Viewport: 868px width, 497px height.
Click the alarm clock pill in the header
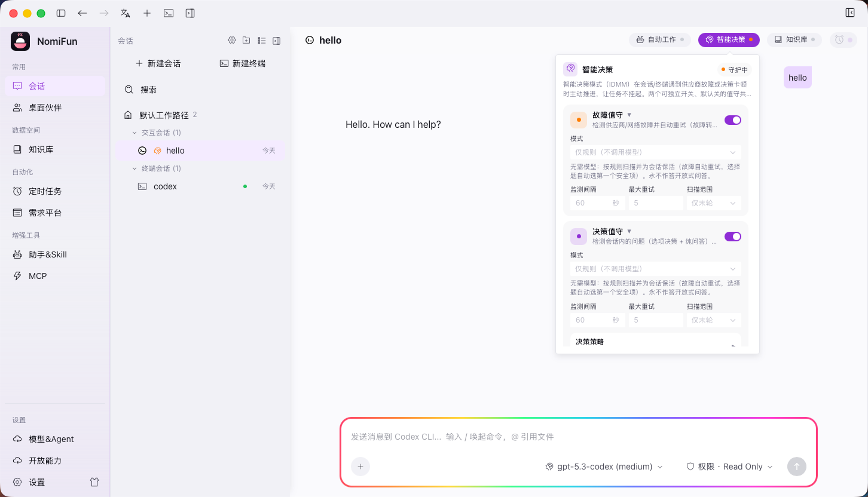pyautogui.click(x=843, y=39)
